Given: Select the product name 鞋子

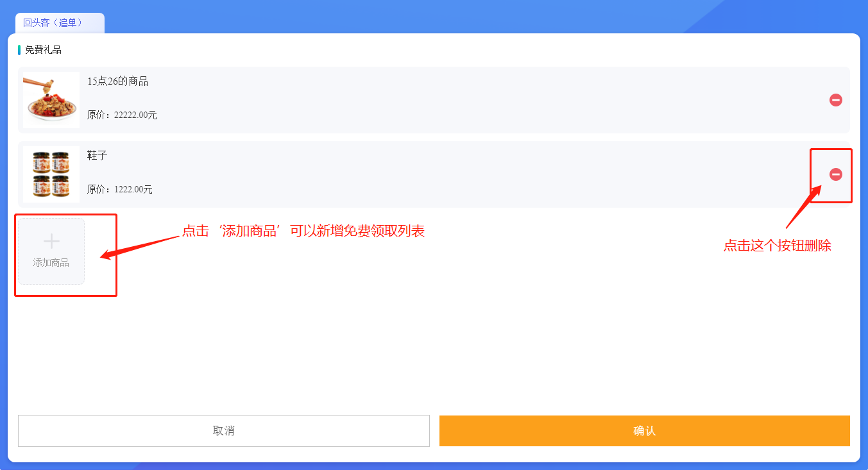Looking at the screenshot, I should tap(98, 156).
